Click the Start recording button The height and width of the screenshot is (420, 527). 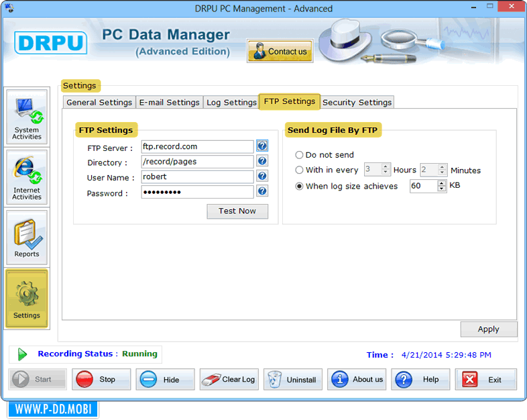coord(38,379)
